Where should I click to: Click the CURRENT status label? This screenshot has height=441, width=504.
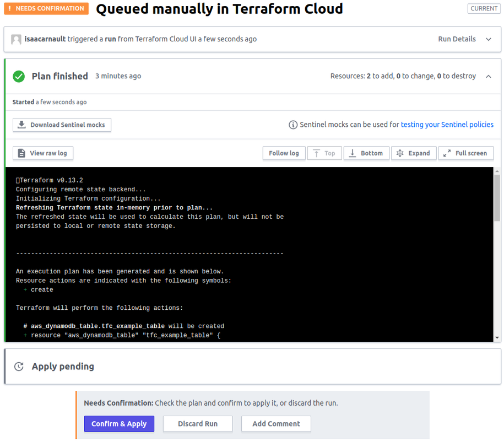[x=484, y=9]
